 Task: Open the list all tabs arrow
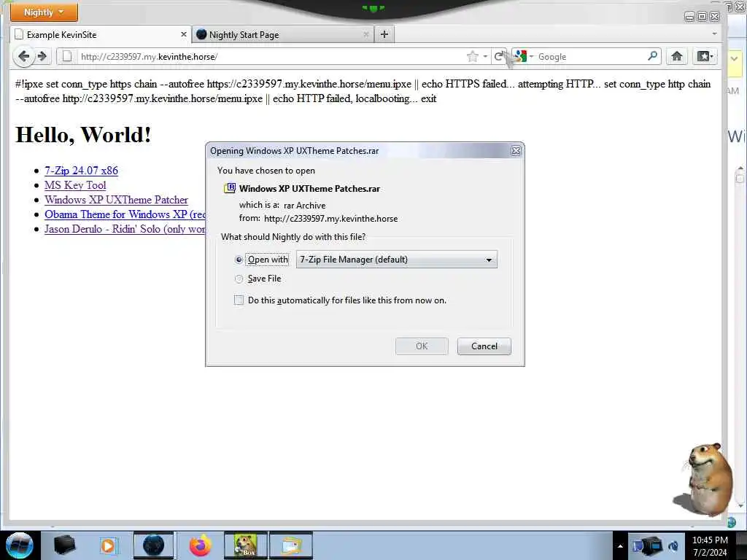click(x=714, y=34)
